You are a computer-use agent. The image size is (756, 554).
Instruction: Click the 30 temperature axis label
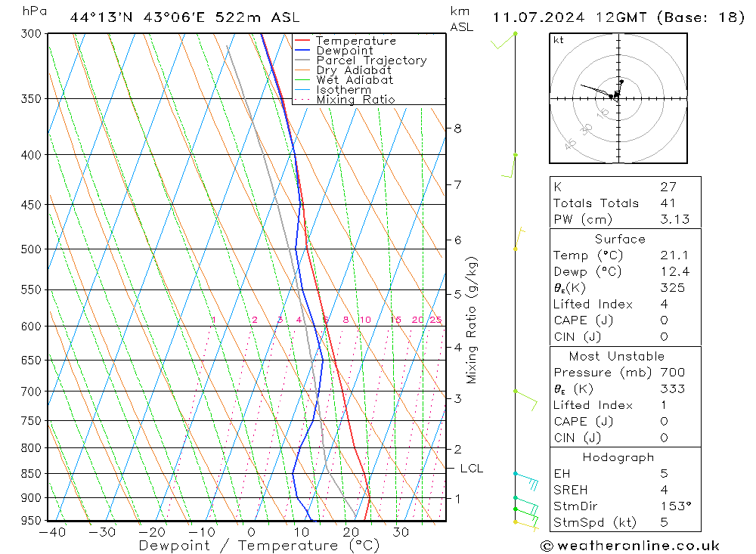(x=401, y=532)
